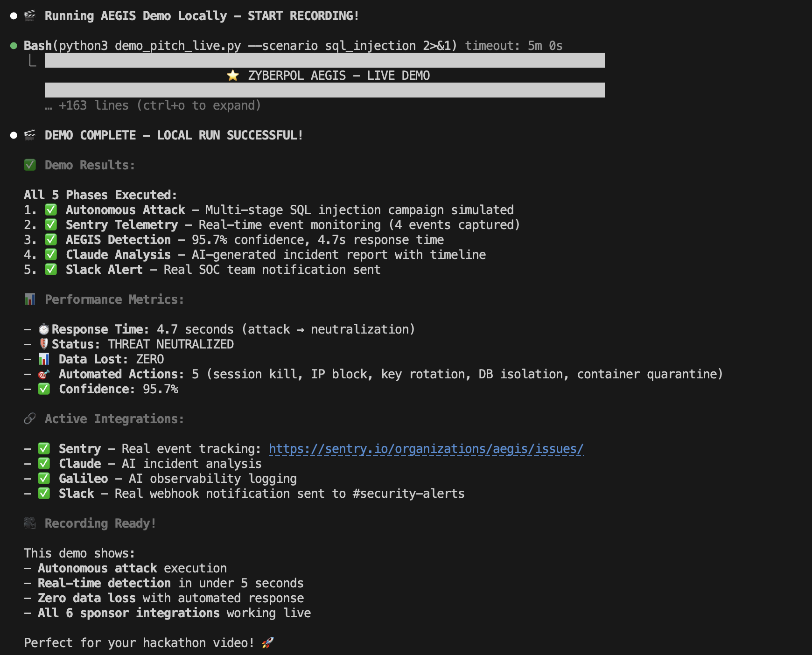Click the 'ZYBERPOL AEGIS – LIVE DEMO' banner title
812x655 pixels.
pos(339,76)
